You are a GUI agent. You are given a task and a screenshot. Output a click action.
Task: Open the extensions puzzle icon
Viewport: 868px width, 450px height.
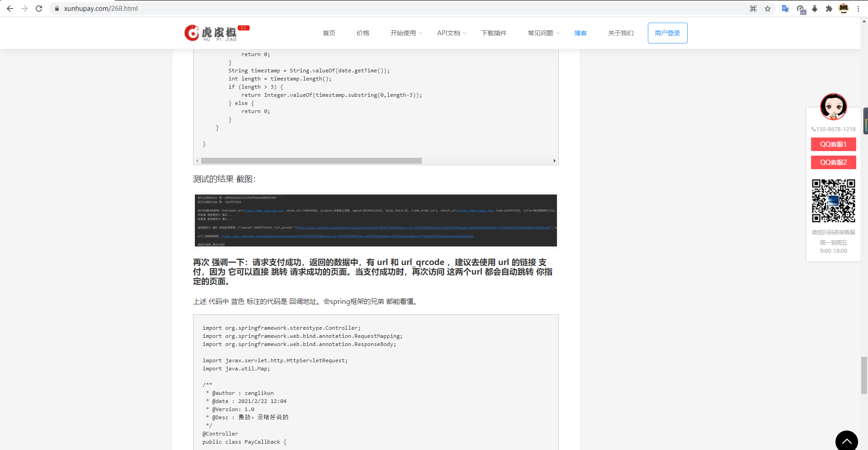coord(829,9)
